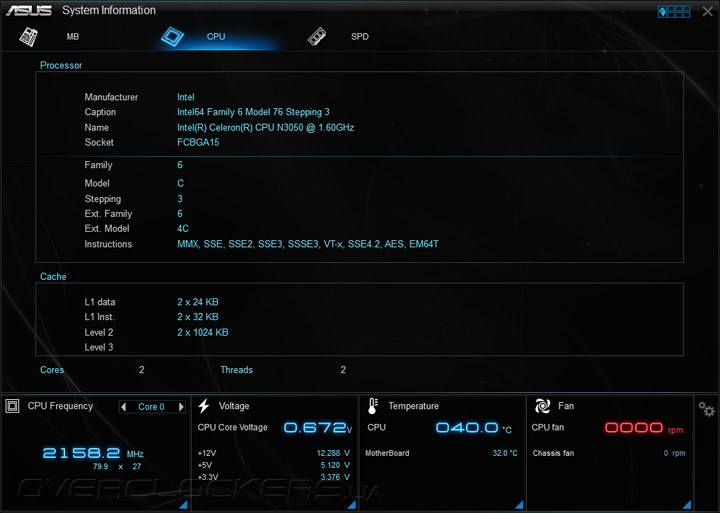This screenshot has width=720, height=513.
Task: Click the Chassis fan 0 rpm value
Action: tap(674, 453)
